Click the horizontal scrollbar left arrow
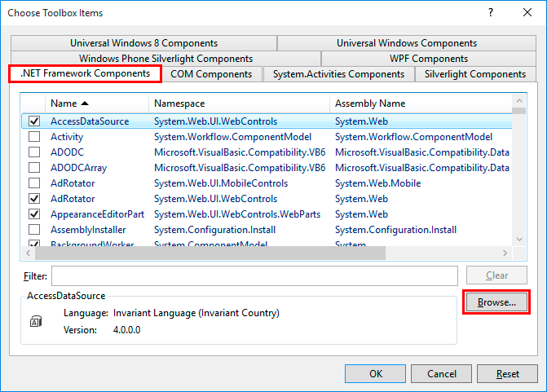The width and height of the screenshot is (547, 392). 29,253
